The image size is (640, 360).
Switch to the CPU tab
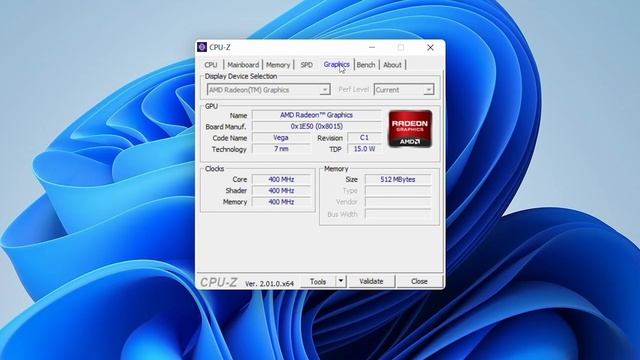(x=211, y=65)
